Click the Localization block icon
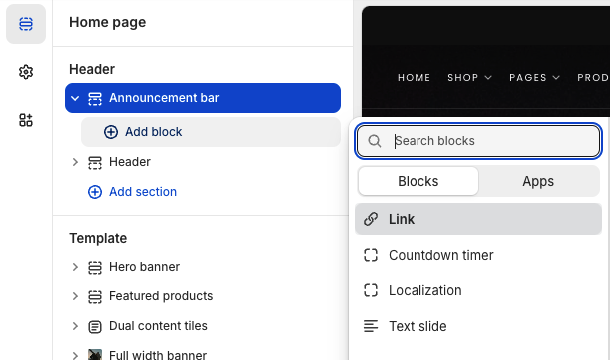This screenshot has width=610, height=360. click(x=371, y=290)
